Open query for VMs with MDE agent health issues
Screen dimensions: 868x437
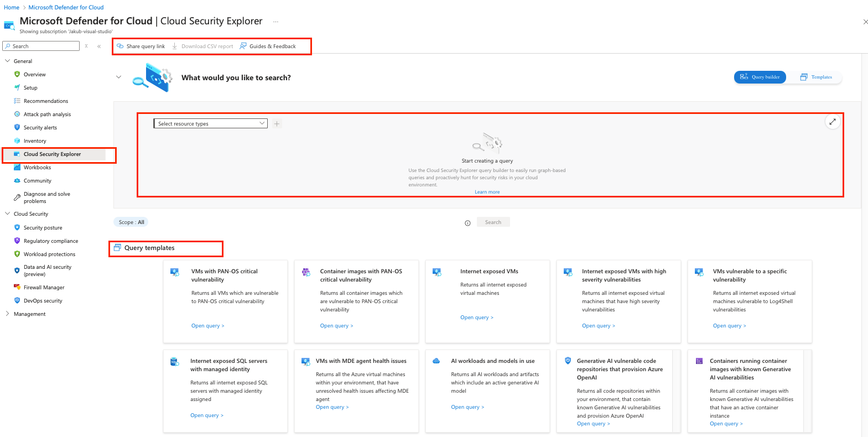332,407
